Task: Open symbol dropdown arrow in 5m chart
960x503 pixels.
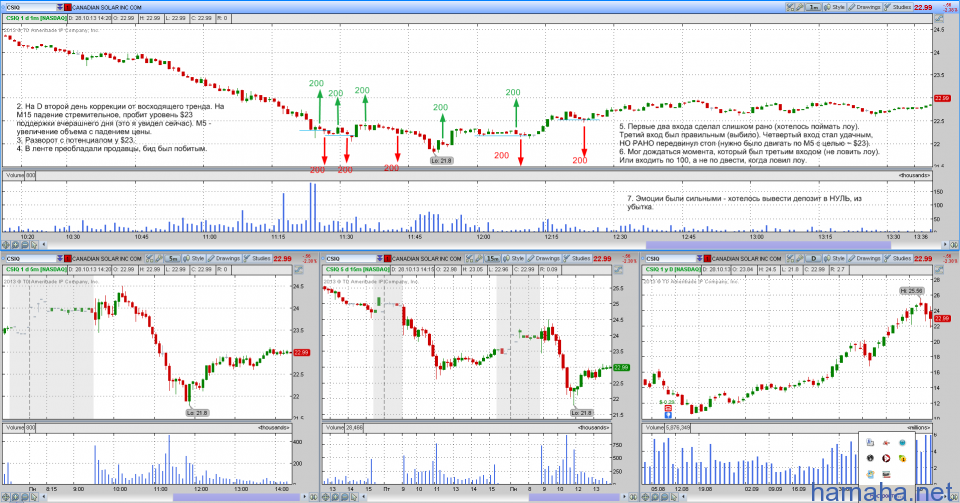Action: [x=59, y=259]
